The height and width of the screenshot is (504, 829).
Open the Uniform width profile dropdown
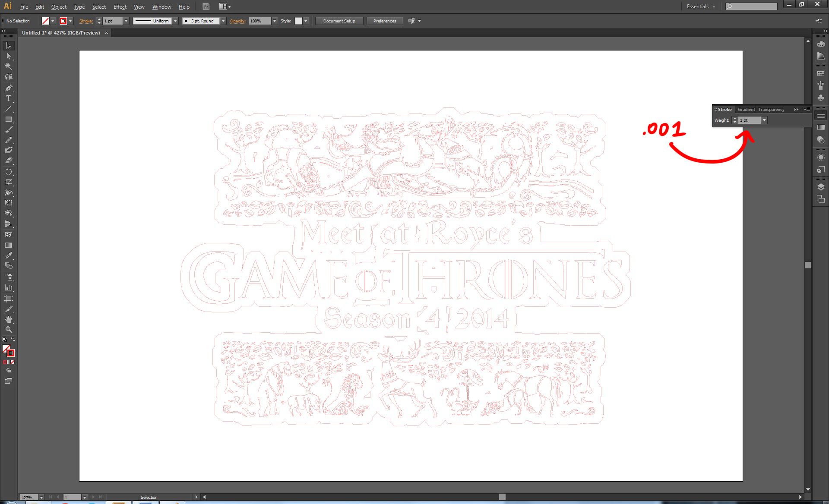pos(175,21)
